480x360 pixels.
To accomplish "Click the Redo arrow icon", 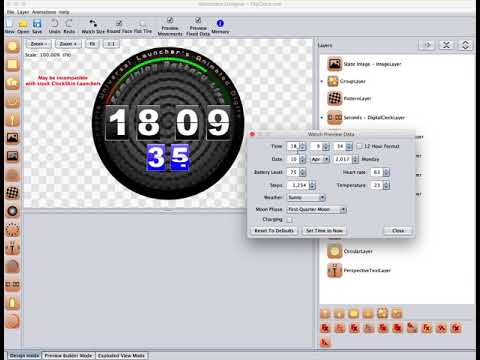I will pos(69,23).
